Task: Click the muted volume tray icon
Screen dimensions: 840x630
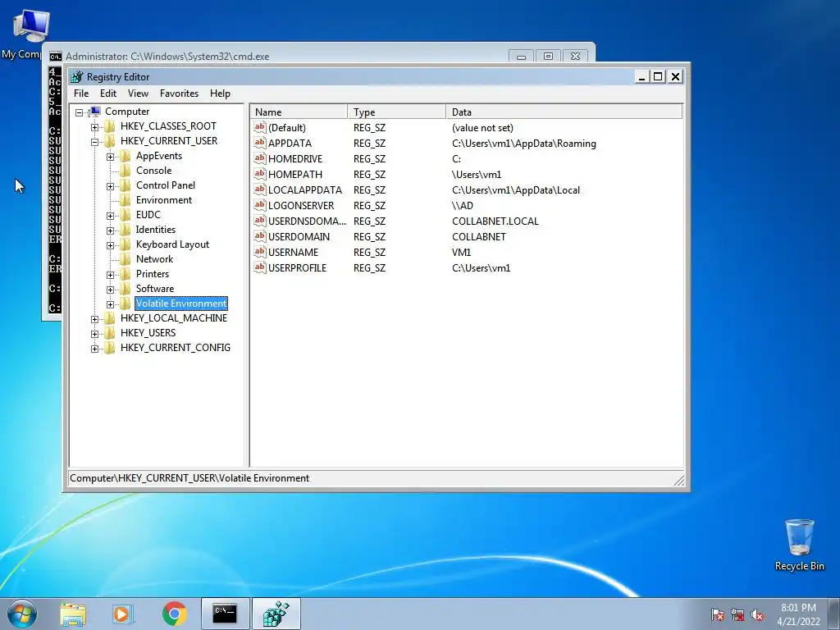Action: tap(757, 614)
